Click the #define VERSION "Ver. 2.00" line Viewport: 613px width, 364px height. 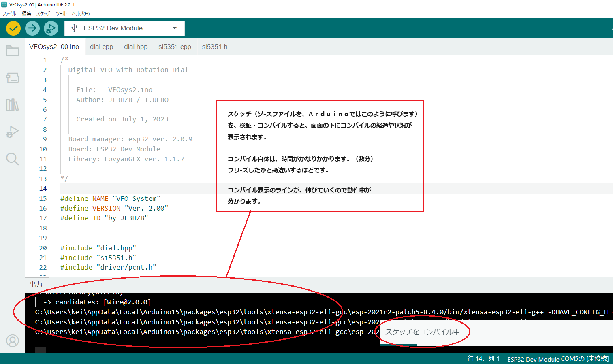[x=114, y=208]
